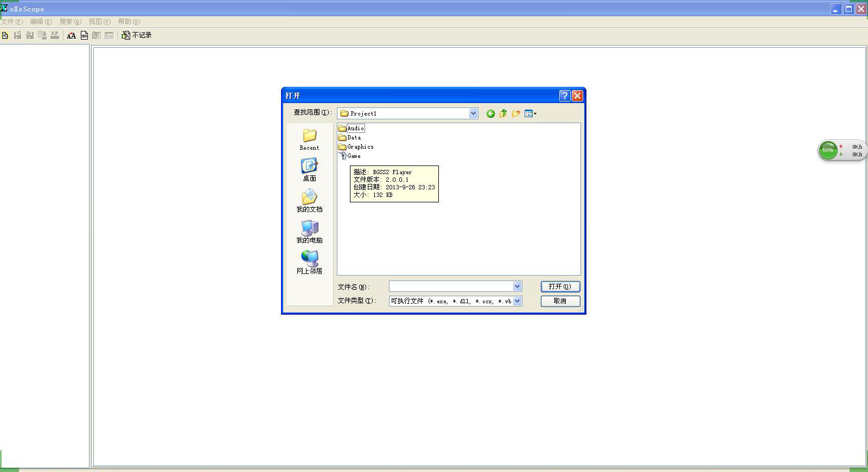This screenshot has width=868, height=472.
Task: Jump to 我的文档 in the places bar
Action: point(309,201)
